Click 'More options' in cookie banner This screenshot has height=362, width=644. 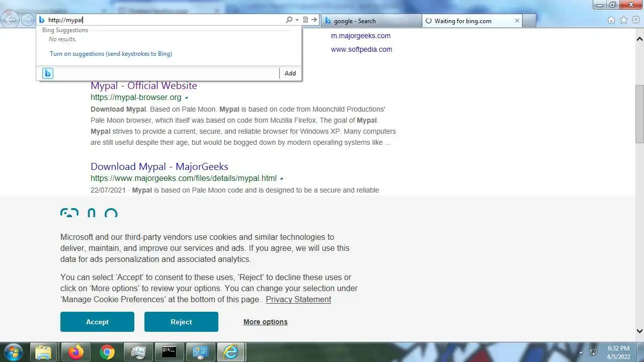266,322
